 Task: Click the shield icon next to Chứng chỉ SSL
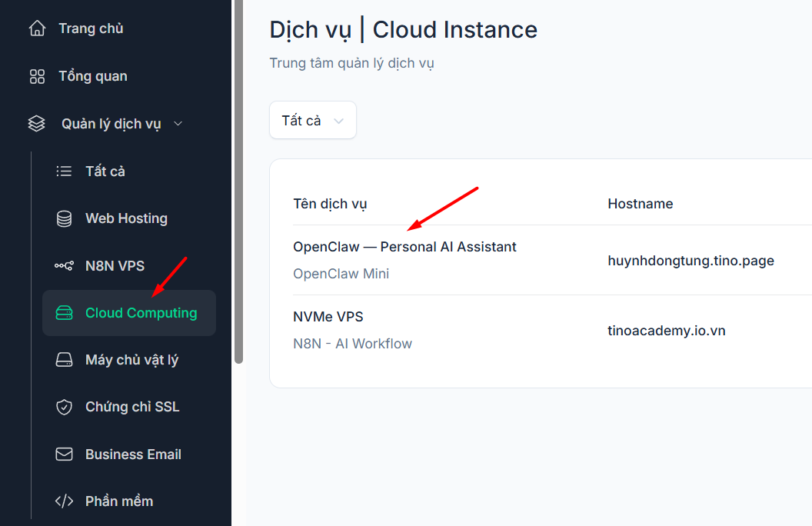pos(64,407)
